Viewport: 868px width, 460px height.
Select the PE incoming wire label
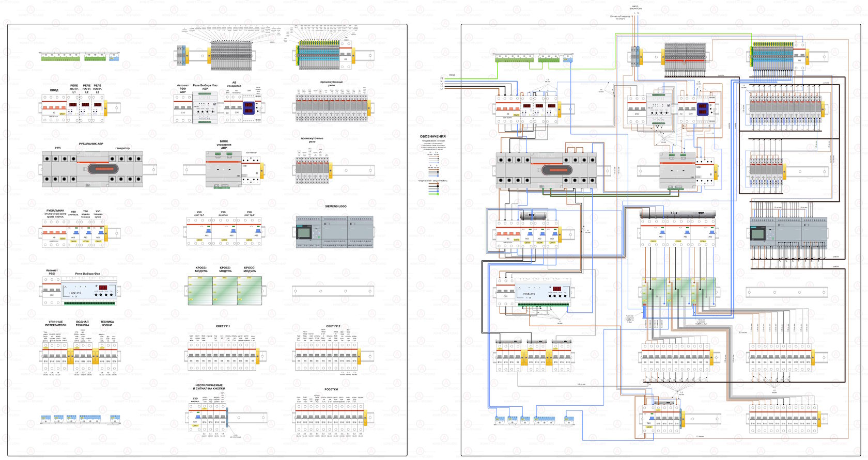(442, 78)
